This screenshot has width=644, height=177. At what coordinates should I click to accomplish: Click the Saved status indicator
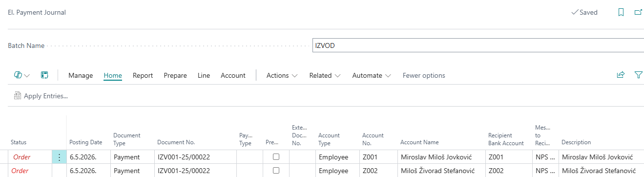point(584,12)
